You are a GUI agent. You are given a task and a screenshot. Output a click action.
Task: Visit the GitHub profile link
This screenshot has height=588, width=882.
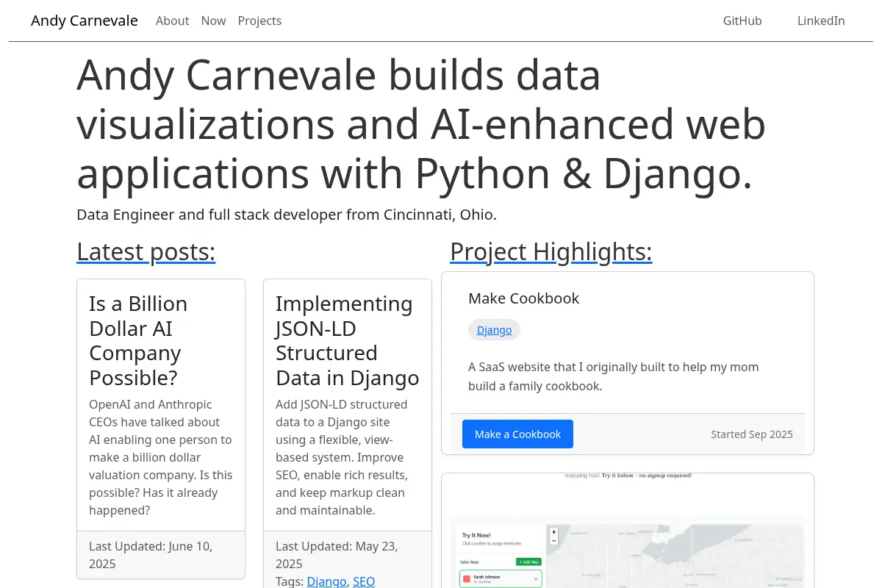pyautogui.click(x=742, y=21)
